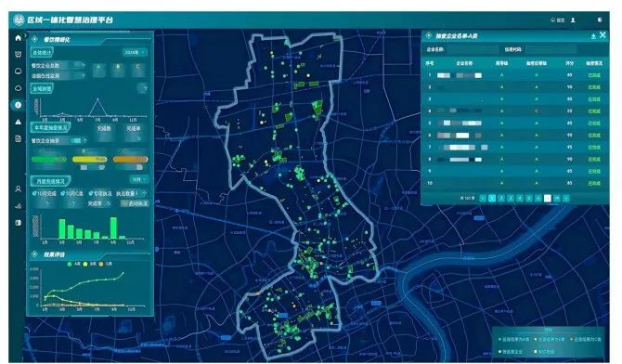Open the bar chart statistics sidebar icon
This screenshot has height=364, width=622.
[18, 206]
